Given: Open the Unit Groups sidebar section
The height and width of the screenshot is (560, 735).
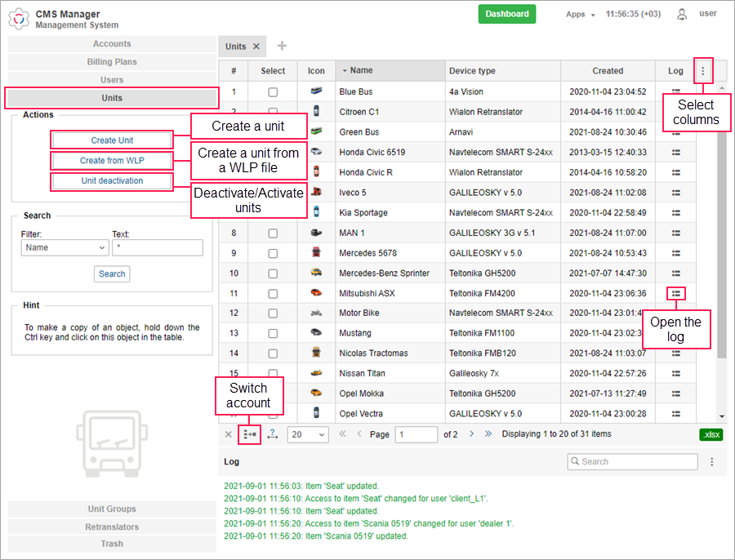Looking at the screenshot, I should [x=112, y=509].
